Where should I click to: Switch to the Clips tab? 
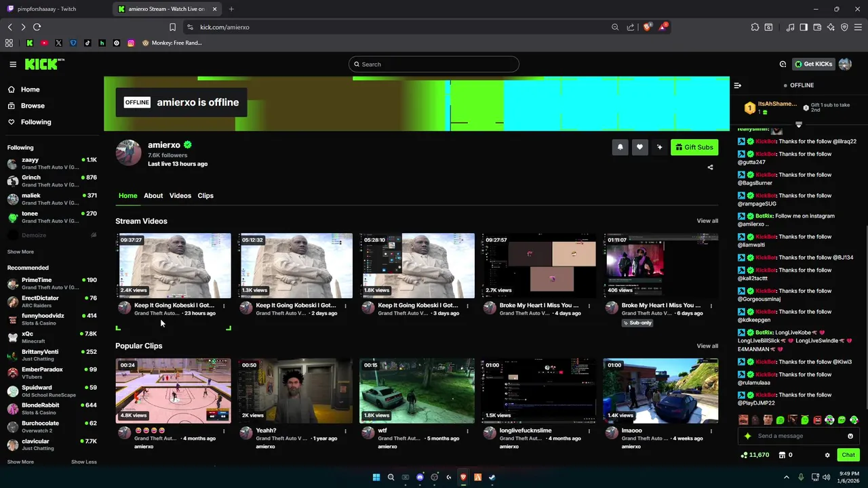coord(205,196)
